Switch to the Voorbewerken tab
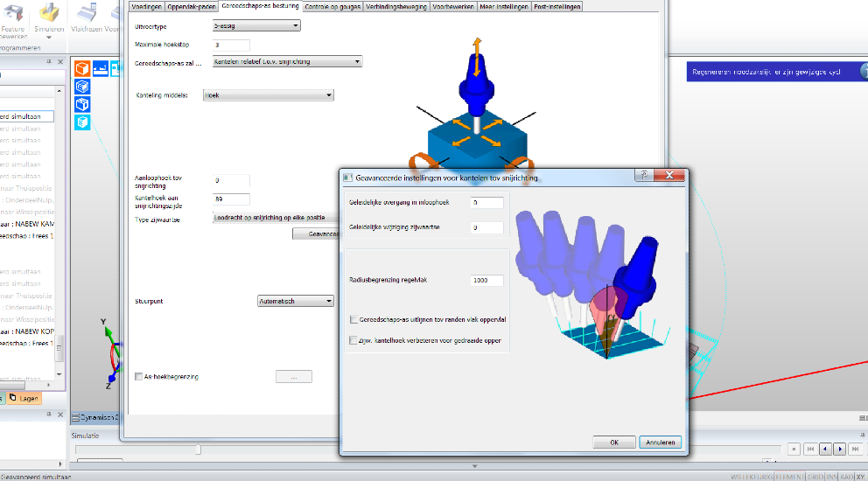Image resolution: width=868 pixels, height=481 pixels. pyautogui.click(x=453, y=7)
